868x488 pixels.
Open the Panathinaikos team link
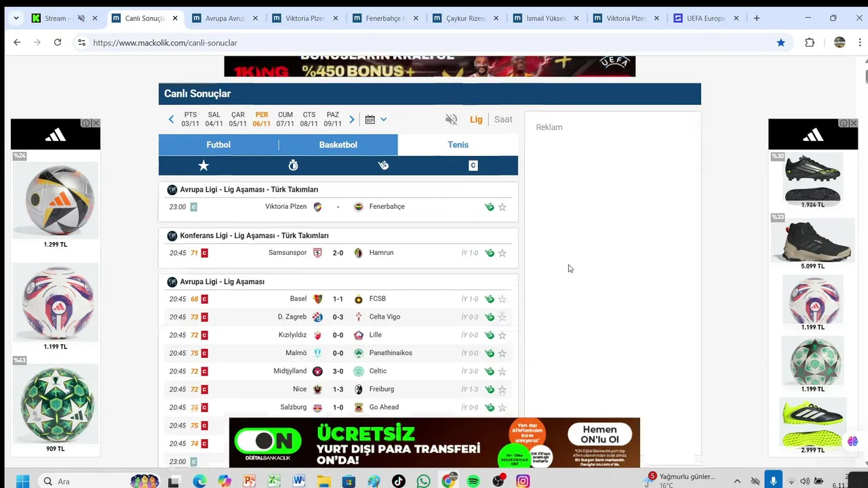(x=391, y=353)
